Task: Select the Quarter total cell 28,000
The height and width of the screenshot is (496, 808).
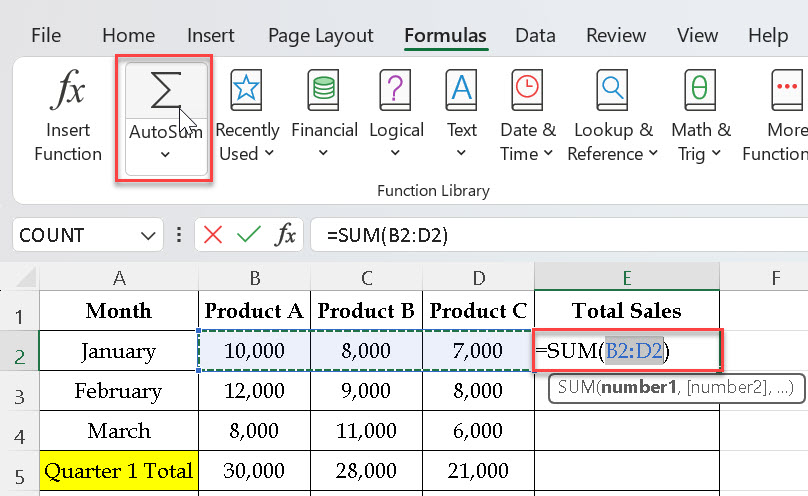Action: coord(366,471)
